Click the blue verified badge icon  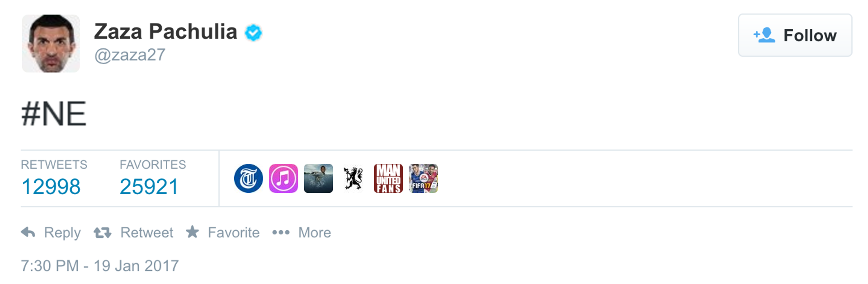click(253, 33)
